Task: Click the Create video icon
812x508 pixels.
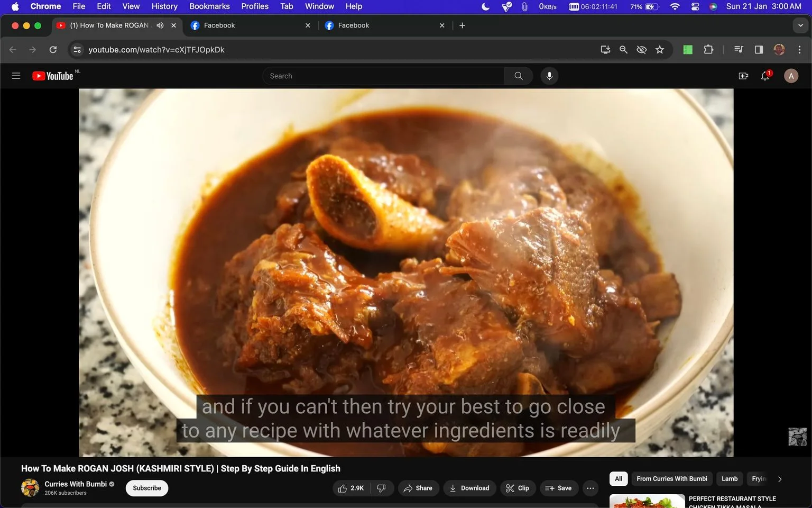Action: point(743,76)
